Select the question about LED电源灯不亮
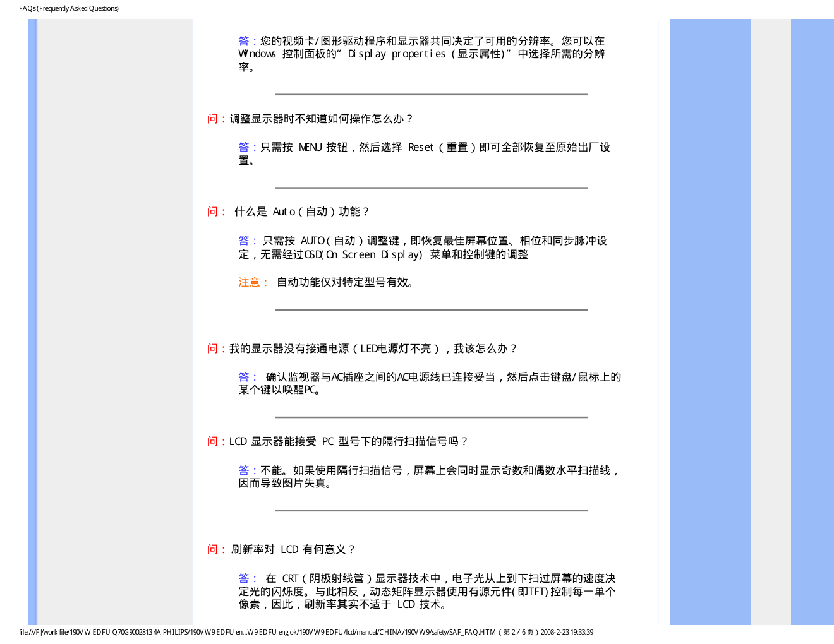 click(x=373, y=349)
